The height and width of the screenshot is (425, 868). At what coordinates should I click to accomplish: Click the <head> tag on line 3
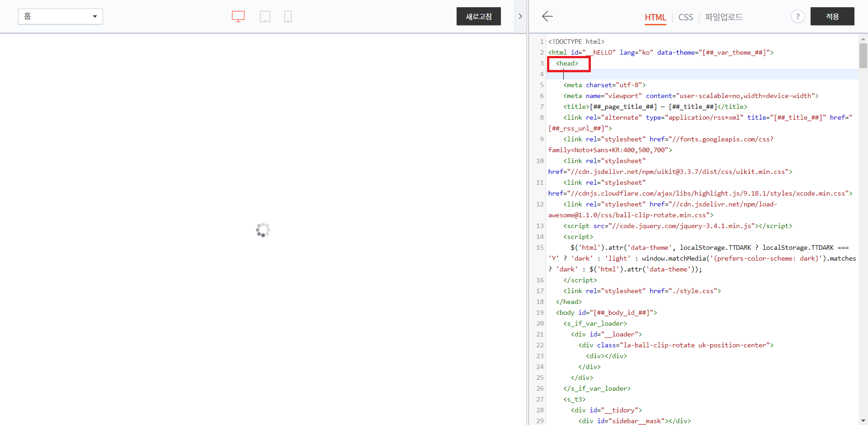[567, 63]
